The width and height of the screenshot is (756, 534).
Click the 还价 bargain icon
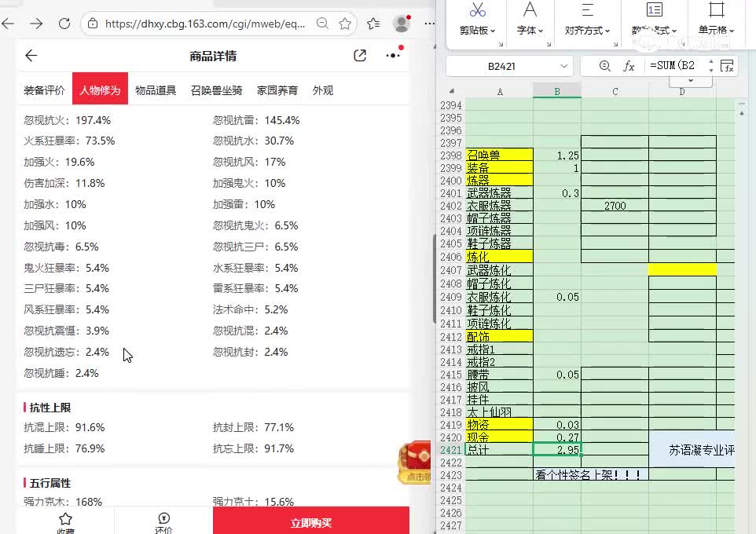163,520
